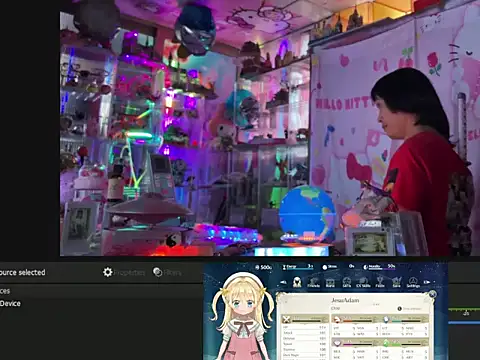Click the blonde anime character avatar

243,317
